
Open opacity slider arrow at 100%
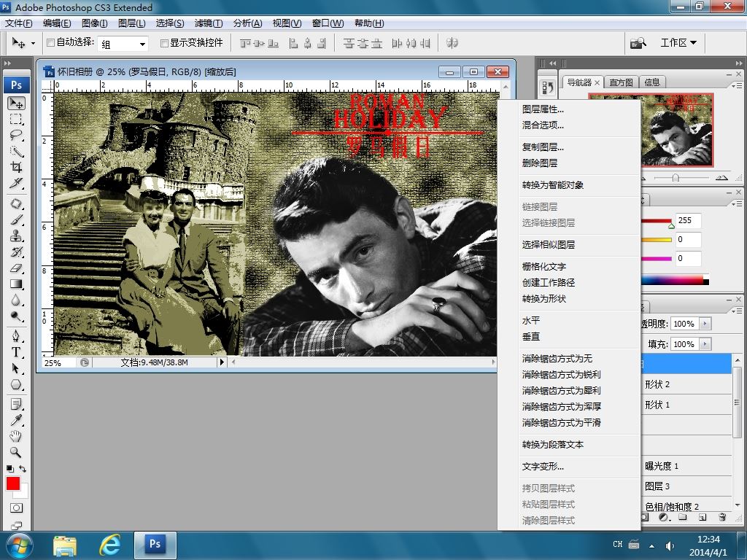(x=705, y=324)
